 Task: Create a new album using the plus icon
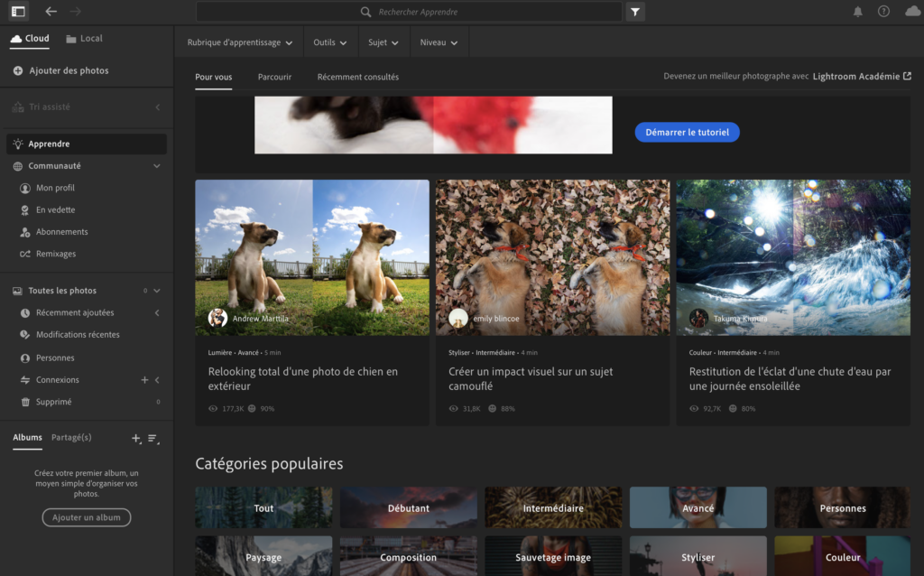tap(135, 439)
